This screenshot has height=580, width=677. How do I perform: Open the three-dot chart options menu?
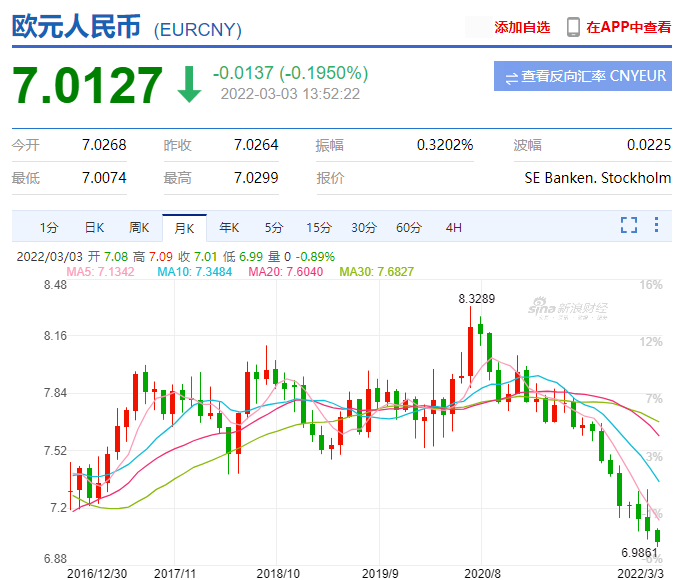click(x=656, y=225)
